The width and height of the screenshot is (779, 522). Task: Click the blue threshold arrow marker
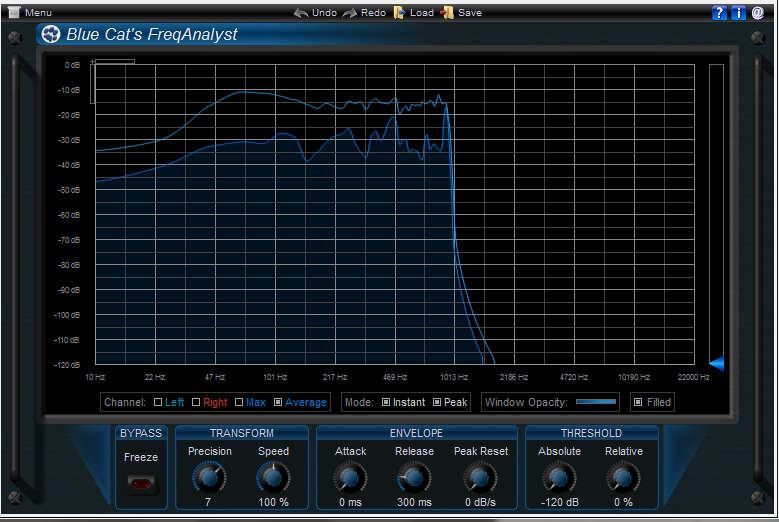click(x=716, y=364)
